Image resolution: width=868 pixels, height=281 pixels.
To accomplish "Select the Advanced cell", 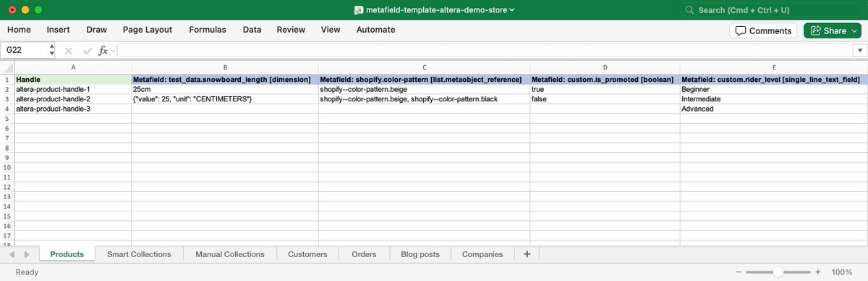I will [773, 109].
